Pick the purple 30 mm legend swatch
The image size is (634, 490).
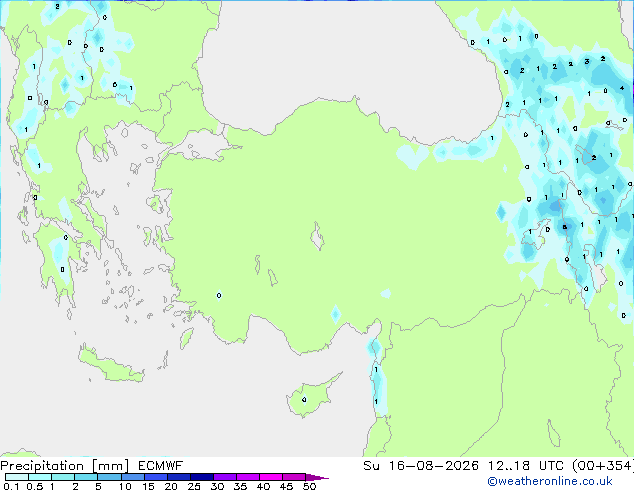pyautogui.click(x=225, y=477)
